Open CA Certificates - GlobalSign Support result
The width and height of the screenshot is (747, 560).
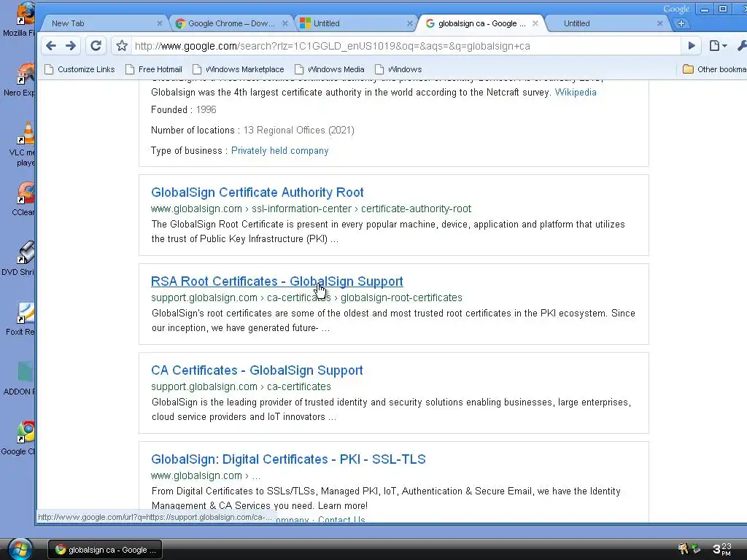tap(257, 370)
